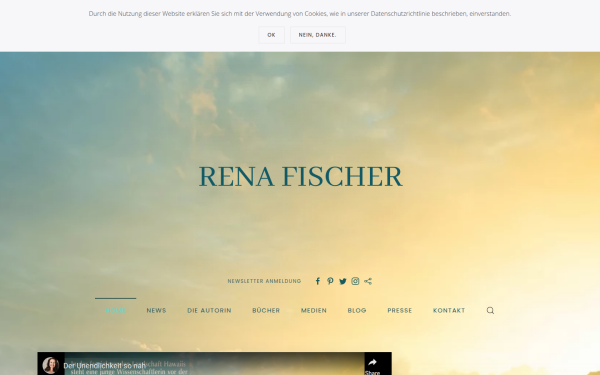Go to the Home menu item

coord(116,310)
